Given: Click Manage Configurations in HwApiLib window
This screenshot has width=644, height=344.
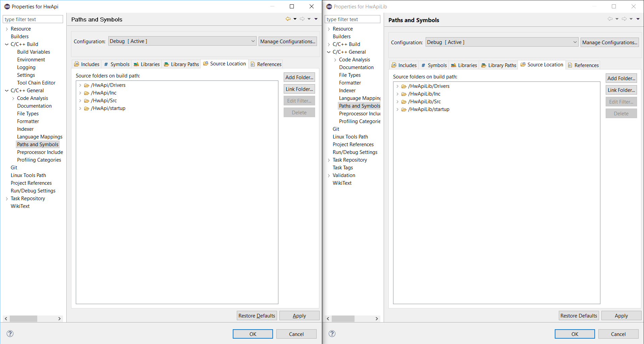Looking at the screenshot, I should point(610,42).
